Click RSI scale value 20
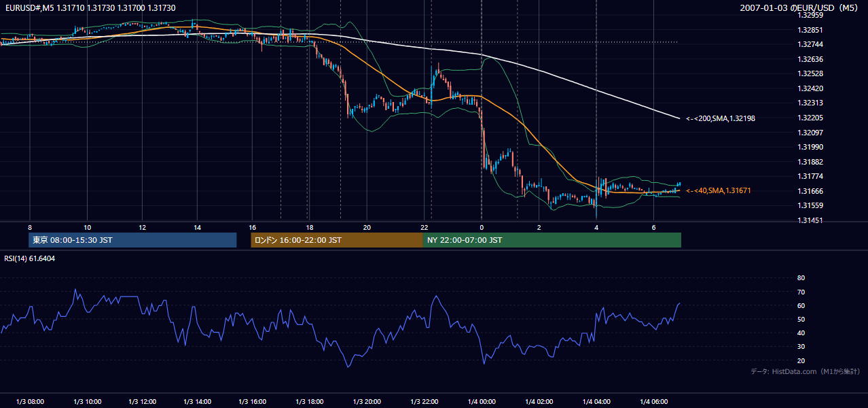 point(801,360)
